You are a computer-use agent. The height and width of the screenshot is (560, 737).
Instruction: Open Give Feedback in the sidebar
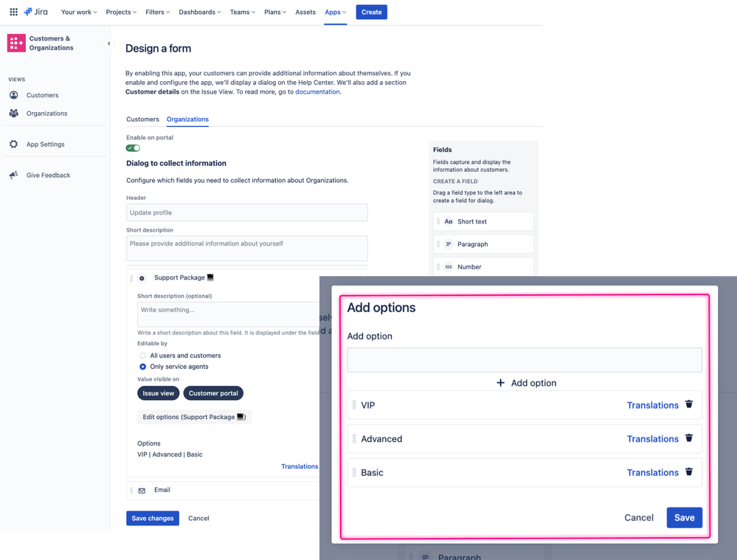[49, 175]
